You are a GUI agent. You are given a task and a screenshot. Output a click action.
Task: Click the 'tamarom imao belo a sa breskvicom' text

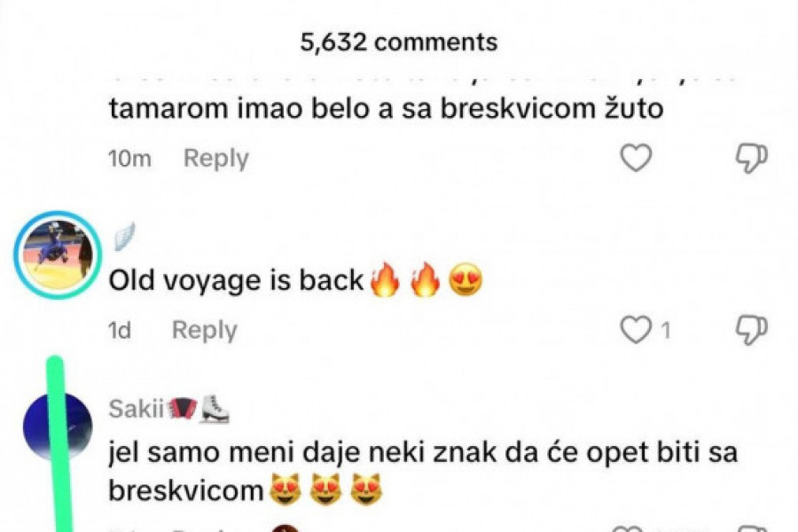pyautogui.click(x=386, y=108)
